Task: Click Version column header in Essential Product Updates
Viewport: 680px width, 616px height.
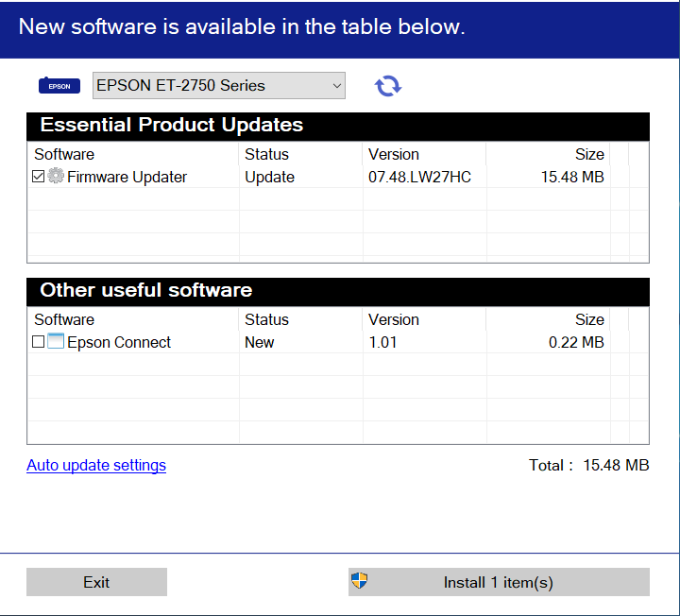Action: tap(394, 154)
